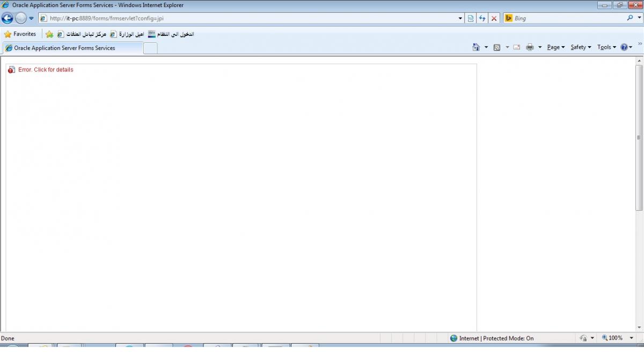Open the Tools menu

(606, 47)
